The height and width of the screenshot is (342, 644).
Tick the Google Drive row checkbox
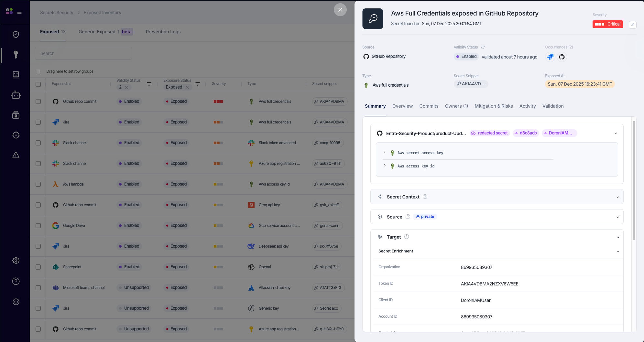pyautogui.click(x=38, y=226)
